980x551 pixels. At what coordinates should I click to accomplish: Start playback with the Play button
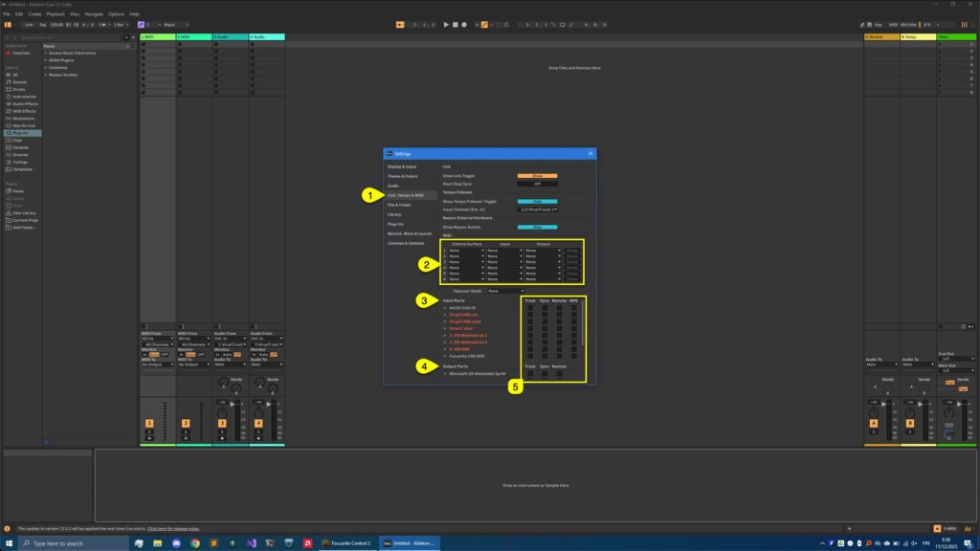(446, 24)
